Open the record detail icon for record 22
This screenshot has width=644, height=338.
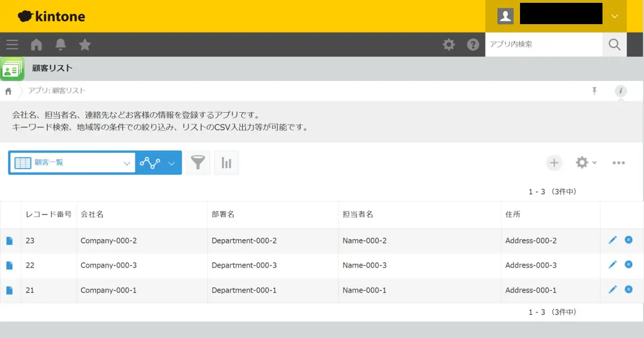(x=11, y=265)
